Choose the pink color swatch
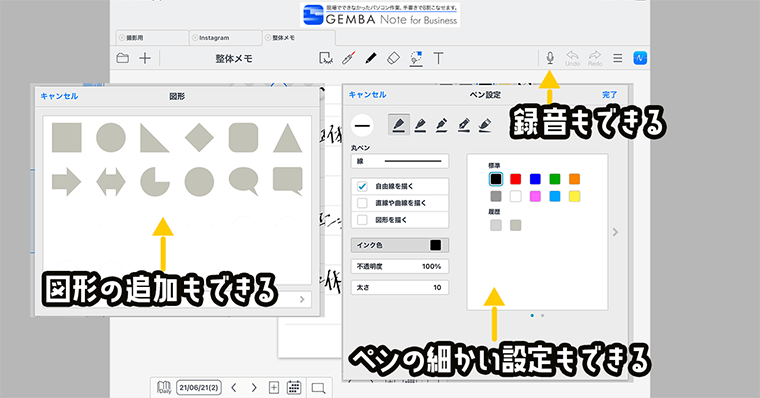The width and height of the screenshot is (760, 398). tap(535, 196)
